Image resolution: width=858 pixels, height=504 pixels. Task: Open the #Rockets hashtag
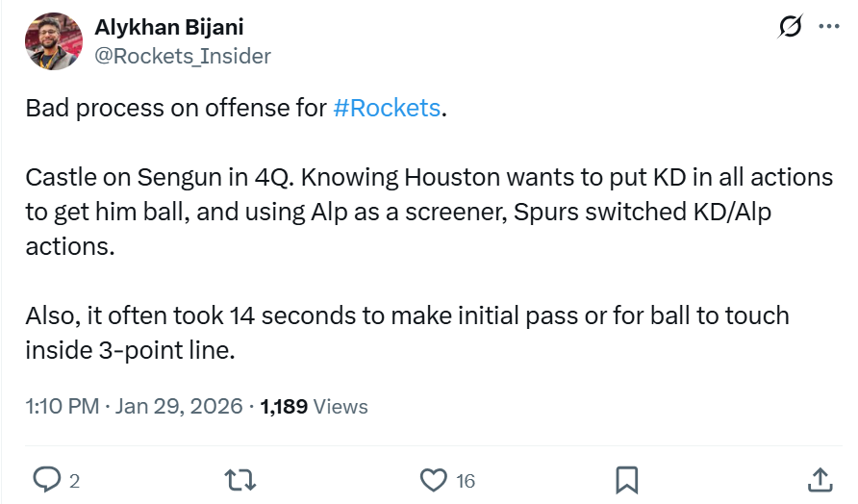[387, 107]
